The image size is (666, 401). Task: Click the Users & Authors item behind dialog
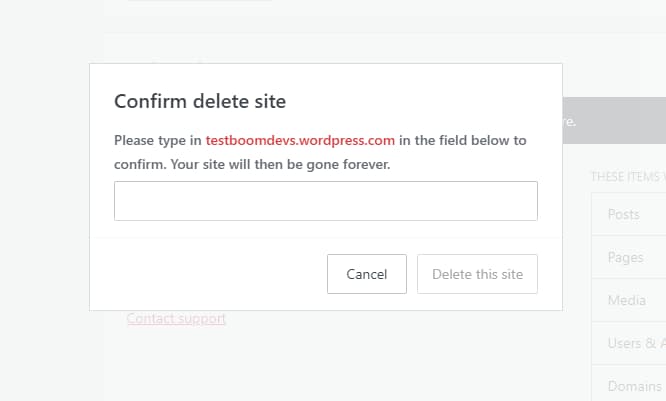(629, 343)
